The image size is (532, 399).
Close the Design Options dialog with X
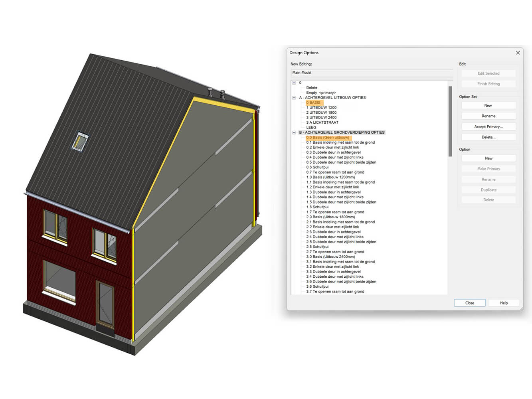click(x=518, y=53)
